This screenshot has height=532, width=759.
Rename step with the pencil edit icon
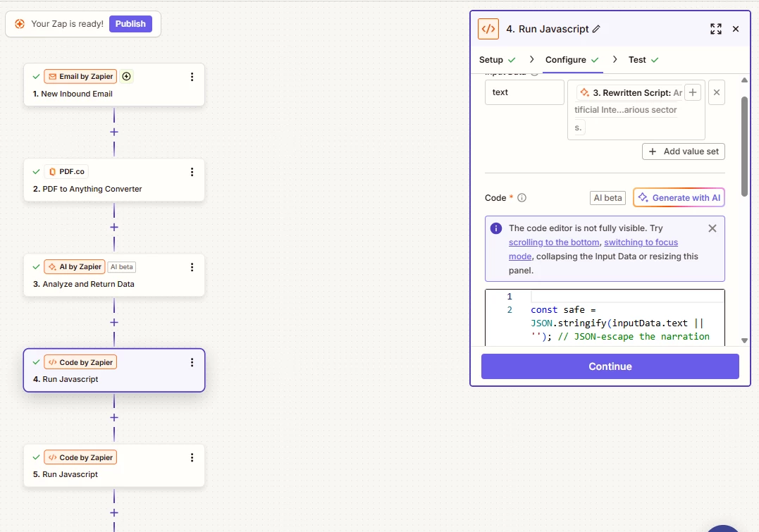click(596, 29)
